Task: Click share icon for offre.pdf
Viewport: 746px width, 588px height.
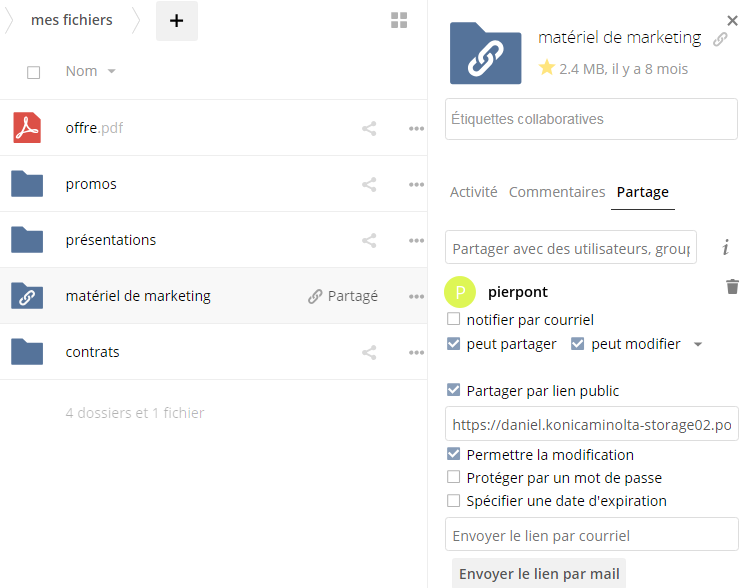Action: (369, 128)
